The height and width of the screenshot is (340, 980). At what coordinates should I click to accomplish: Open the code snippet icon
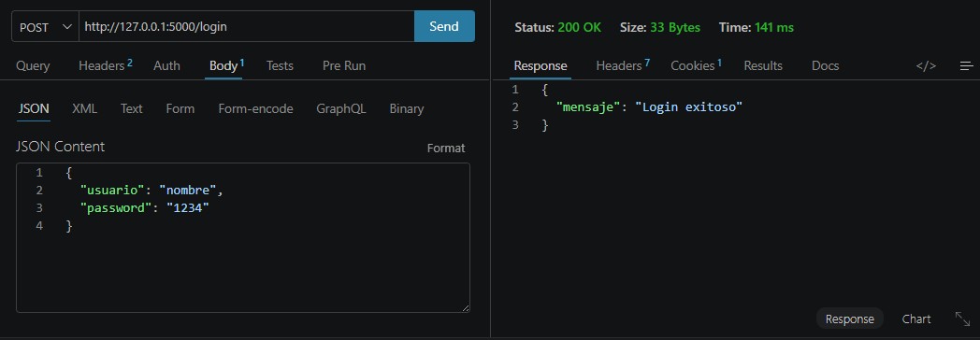[926, 65]
